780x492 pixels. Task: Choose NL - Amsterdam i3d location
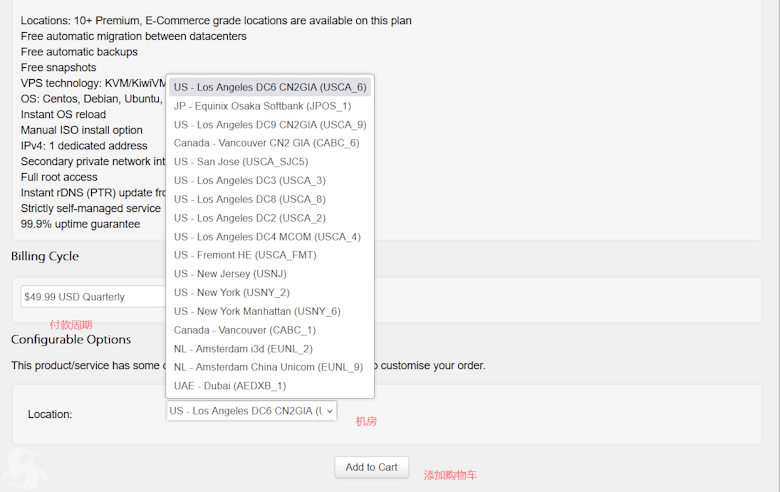coord(243,349)
